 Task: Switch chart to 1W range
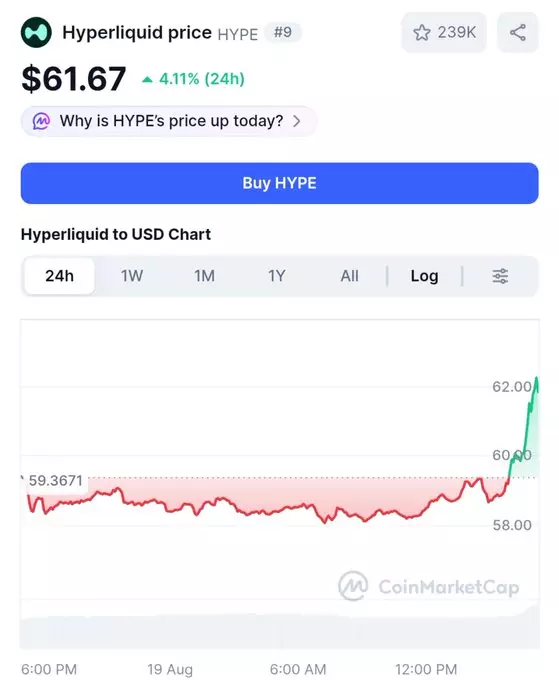[132, 276]
